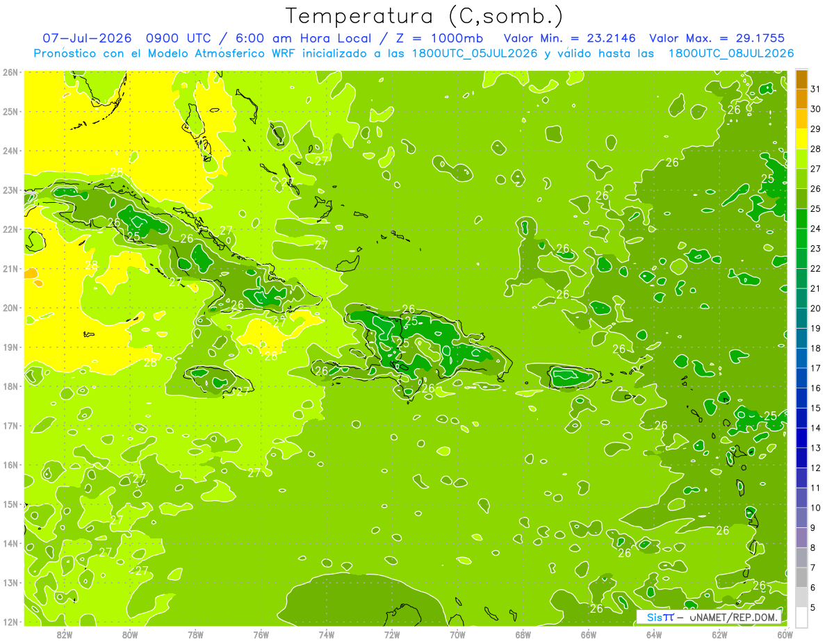Click longitude label 62W

coord(719,634)
